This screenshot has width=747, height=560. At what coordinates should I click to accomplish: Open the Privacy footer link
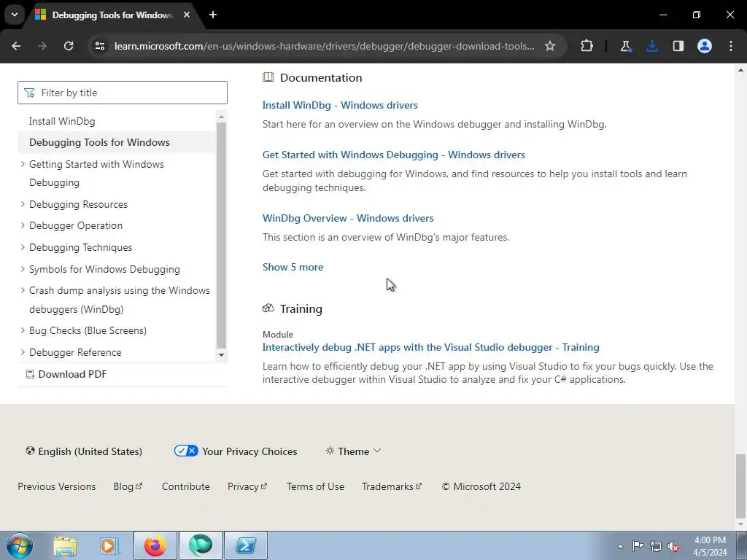click(x=247, y=486)
